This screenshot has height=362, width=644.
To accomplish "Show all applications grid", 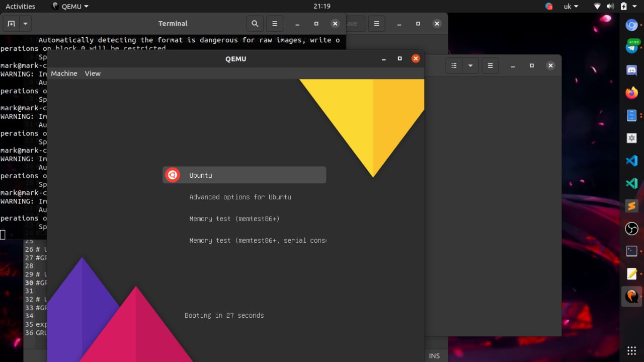I will click(631, 350).
